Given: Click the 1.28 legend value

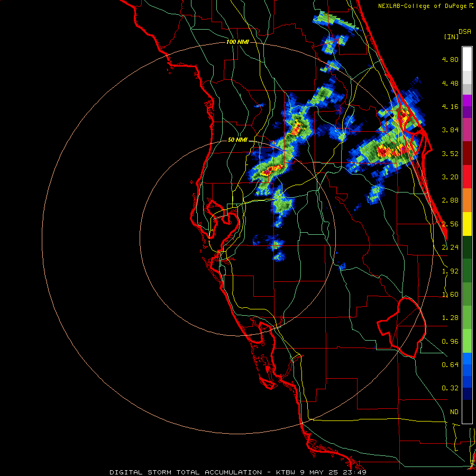Looking at the screenshot, I should 450,318.
